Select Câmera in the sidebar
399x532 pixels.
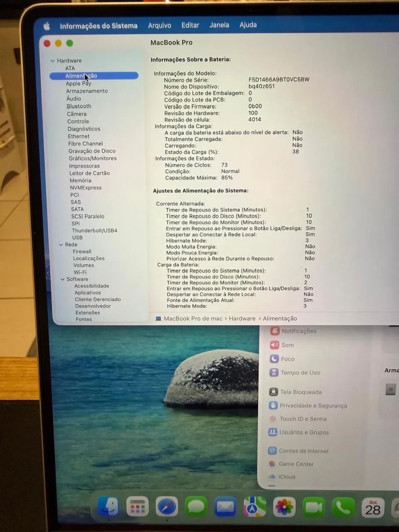(77, 114)
